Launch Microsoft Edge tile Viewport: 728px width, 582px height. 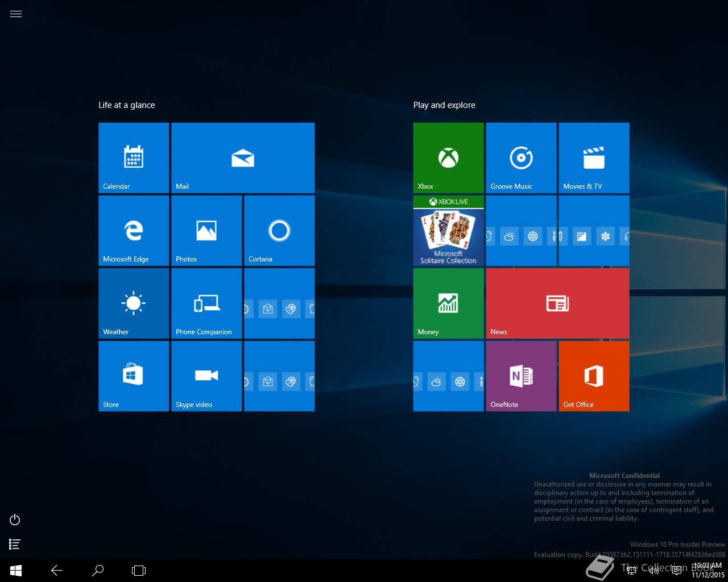pyautogui.click(x=134, y=231)
